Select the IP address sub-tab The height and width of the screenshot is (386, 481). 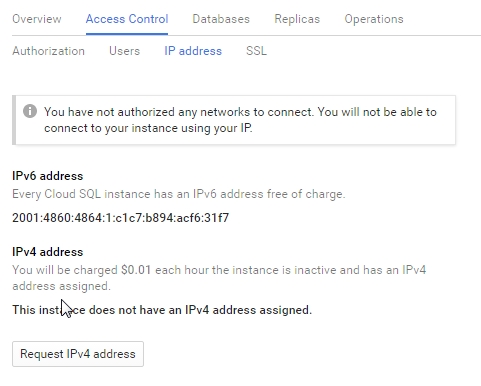point(193,51)
